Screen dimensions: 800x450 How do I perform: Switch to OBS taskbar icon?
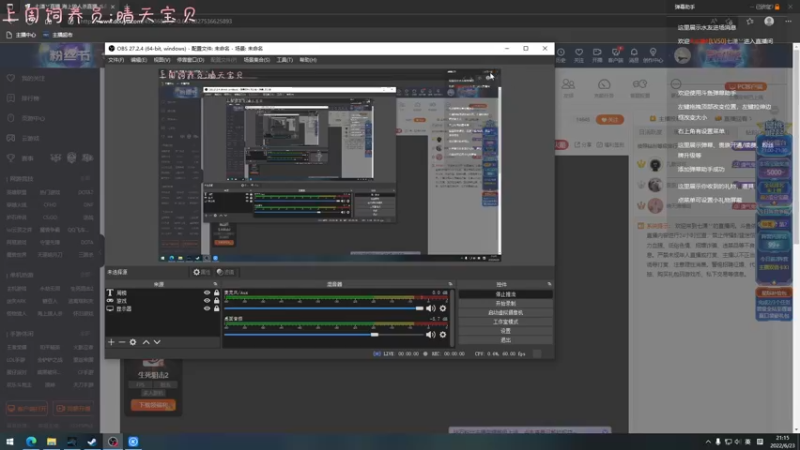point(113,442)
